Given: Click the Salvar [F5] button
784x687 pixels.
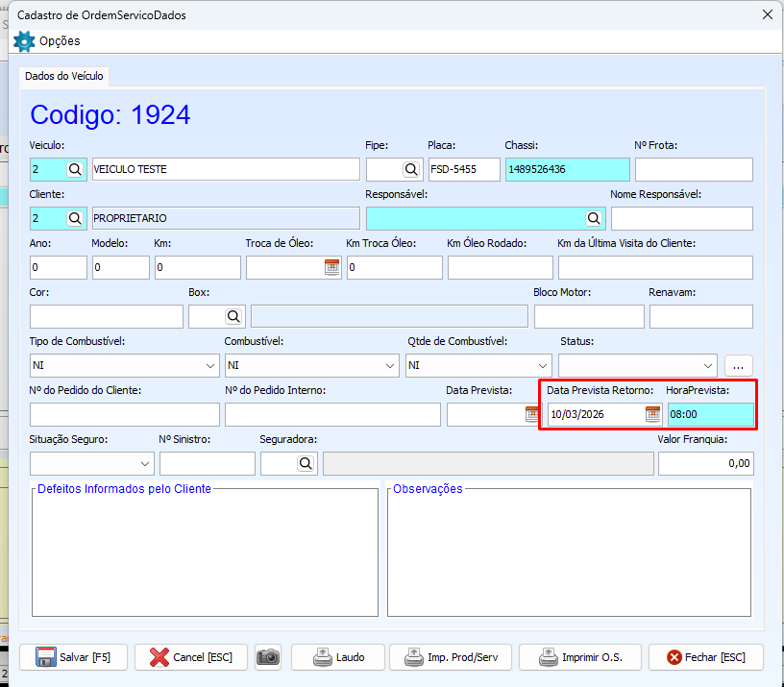Looking at the screenshot, I should 73,657.
